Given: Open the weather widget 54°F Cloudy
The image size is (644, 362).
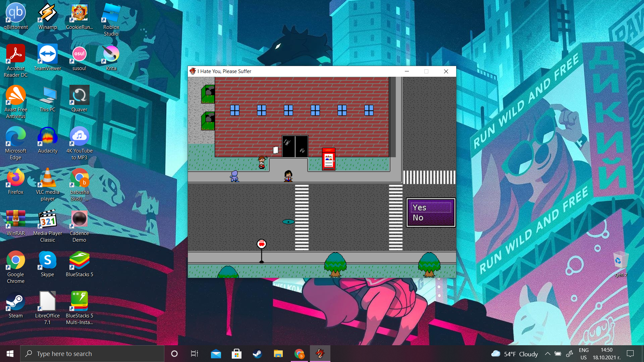Looking at the screenshot, I should click(x=515, y=354).
